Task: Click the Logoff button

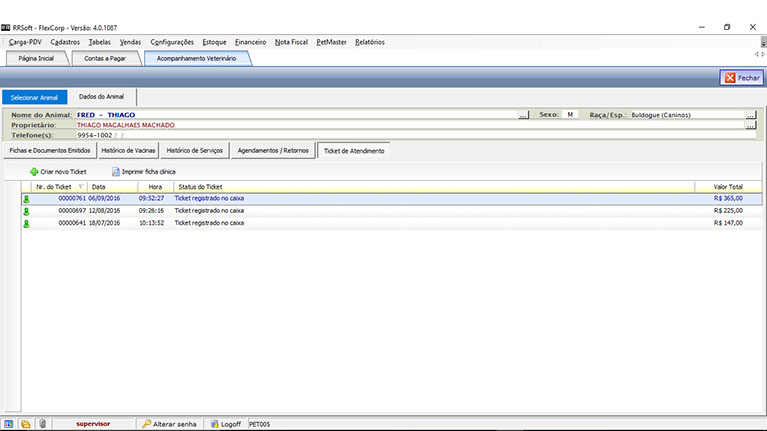Action: pyautogui.click(x=225, y=424)
